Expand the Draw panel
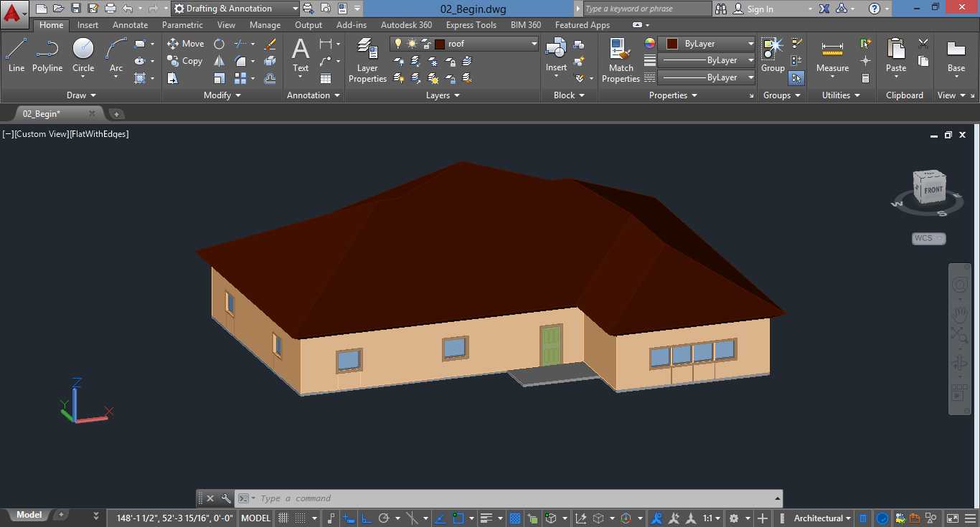The height and width of the screenshot is (527, 980). tap(81, 95)
